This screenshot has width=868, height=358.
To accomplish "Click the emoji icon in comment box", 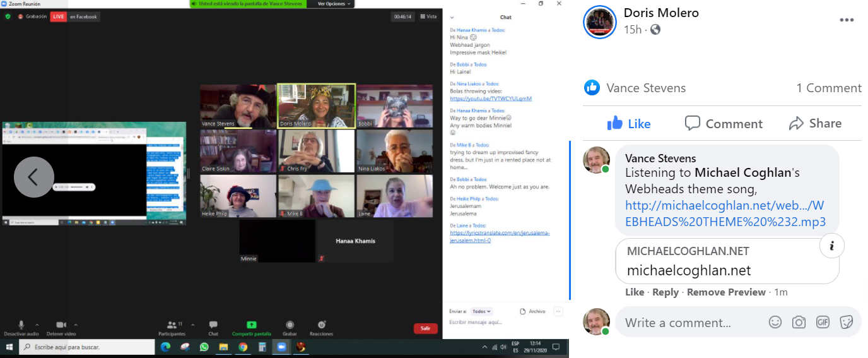I will (x=775, y=322).
